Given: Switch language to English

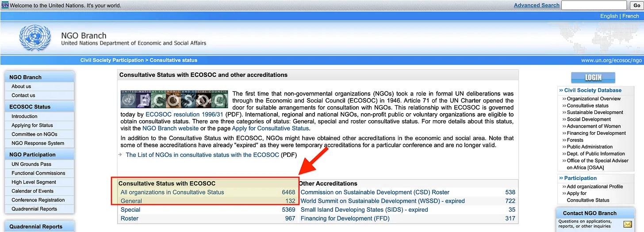Looking at the screenshot, I should tap(609, 16).
